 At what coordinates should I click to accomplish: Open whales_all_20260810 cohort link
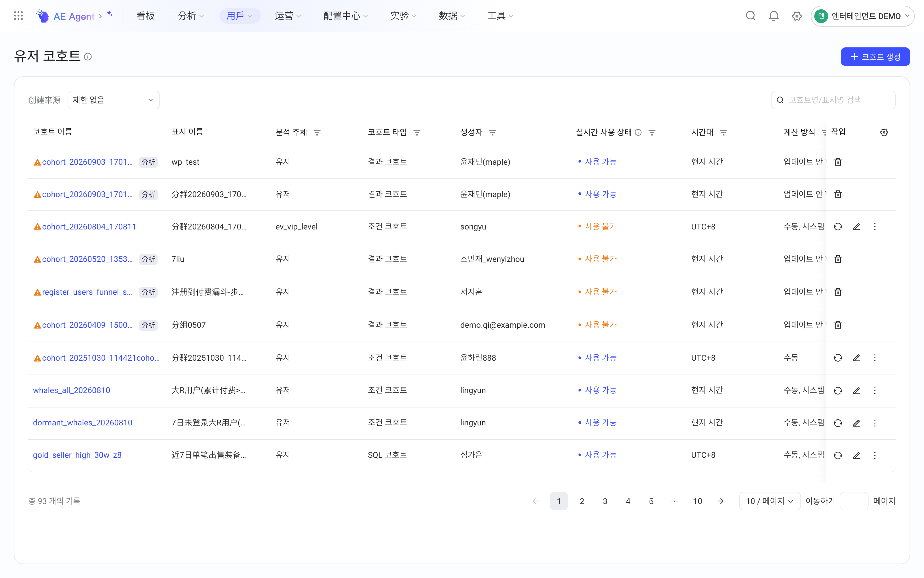click(71, 390)
